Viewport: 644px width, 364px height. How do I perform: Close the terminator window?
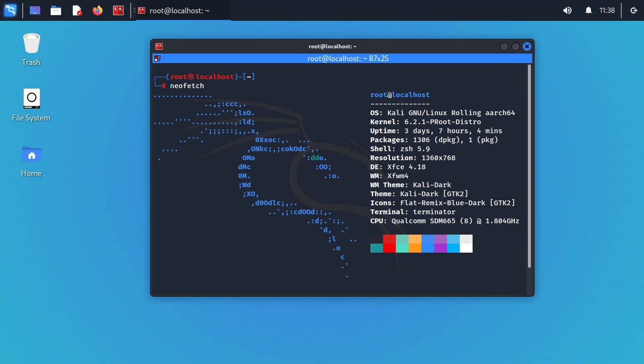(x=527, y=46)
